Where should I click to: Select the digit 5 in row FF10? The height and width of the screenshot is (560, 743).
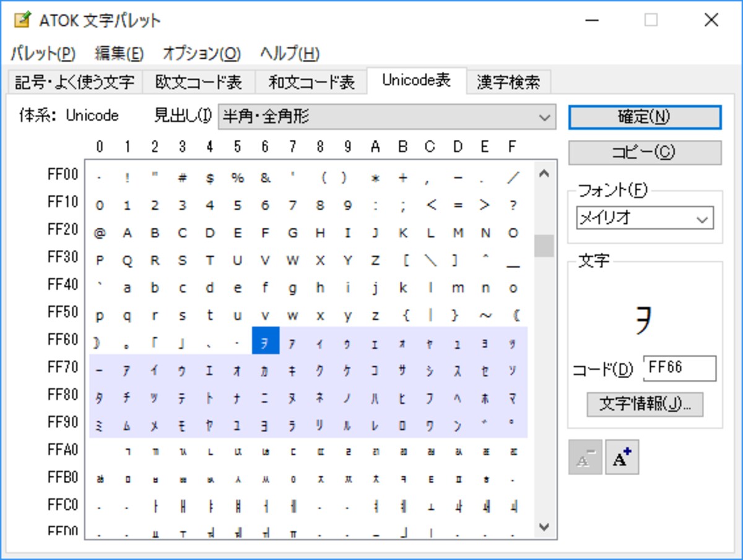(x=238, y=205)
